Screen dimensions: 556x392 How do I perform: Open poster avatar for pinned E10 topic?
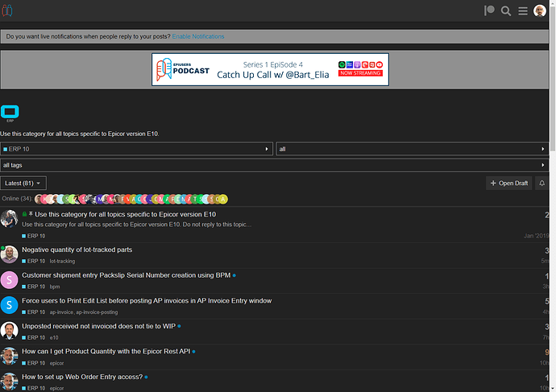[9, 219]
